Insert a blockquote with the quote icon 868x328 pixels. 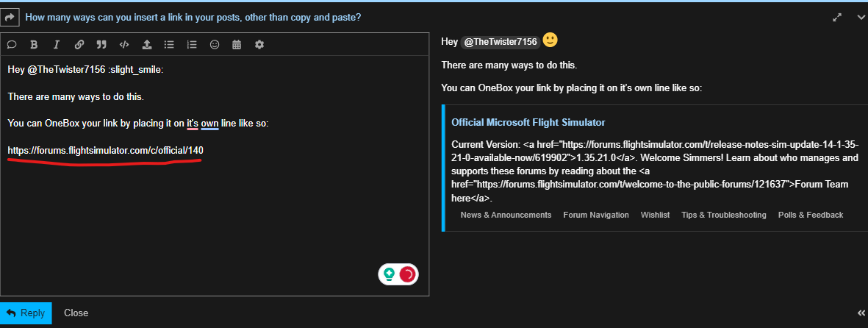(101, 44)
